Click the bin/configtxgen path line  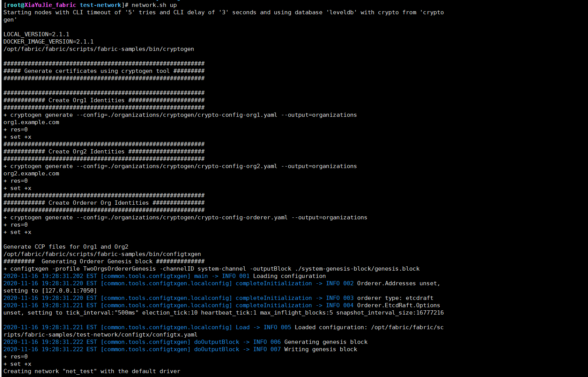102,254
